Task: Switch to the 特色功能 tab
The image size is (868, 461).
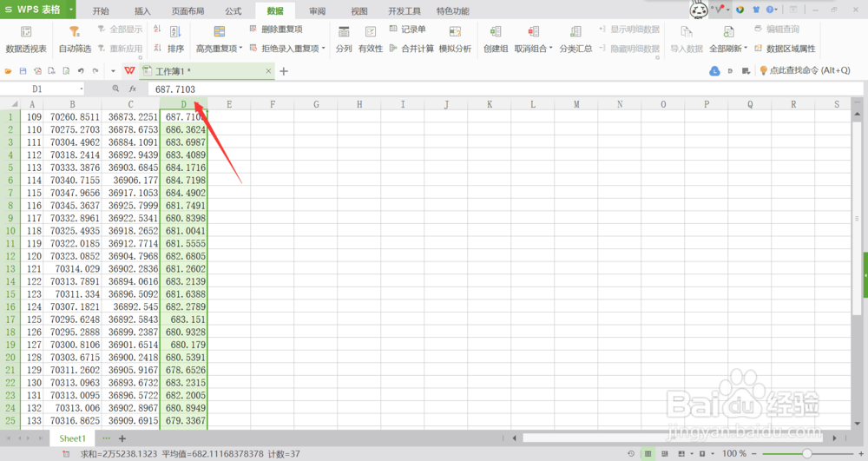Action: click(453, 11)
